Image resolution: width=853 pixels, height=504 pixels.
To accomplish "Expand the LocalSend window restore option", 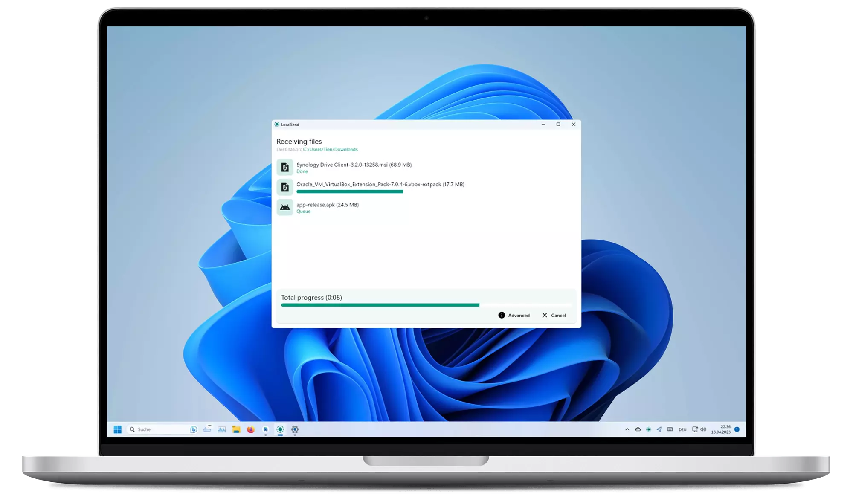I will pyautogui.click(x=557, y=124).
